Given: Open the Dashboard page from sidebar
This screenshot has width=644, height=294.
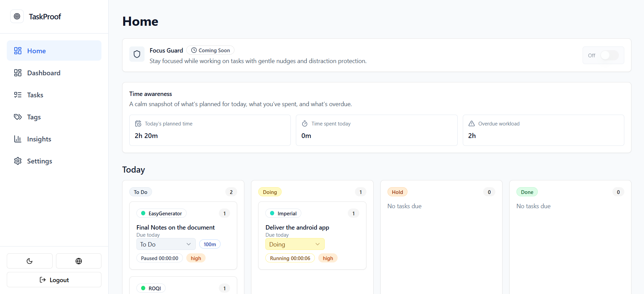Looking at the screenshot, I should tap(43, 73).
